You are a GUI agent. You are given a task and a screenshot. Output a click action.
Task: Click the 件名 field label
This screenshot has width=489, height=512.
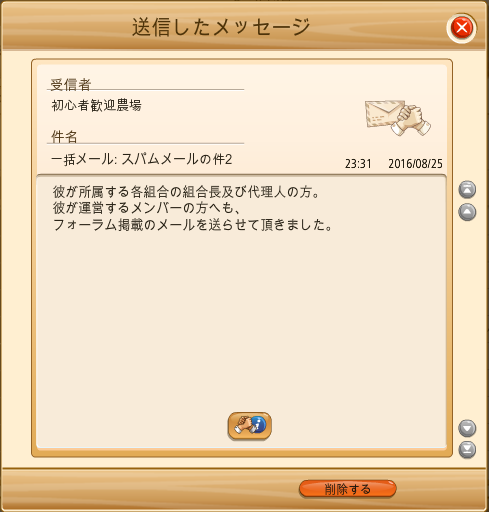click(x=64, y=137)
